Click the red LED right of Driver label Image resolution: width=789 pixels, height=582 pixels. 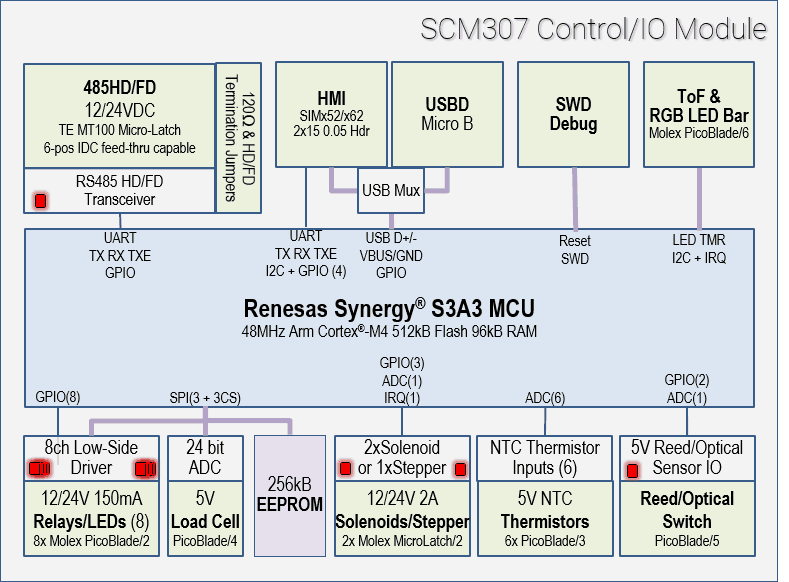pyautogui.click(x=145, y=469)
